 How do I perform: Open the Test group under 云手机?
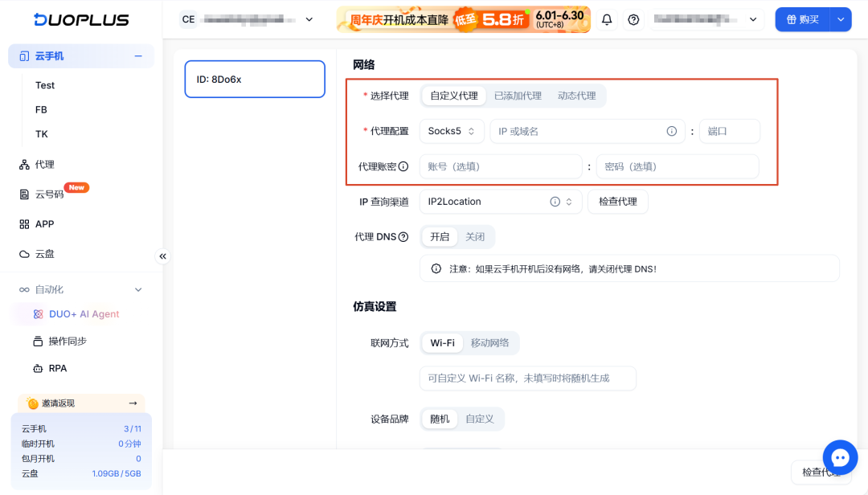[45, 85]
